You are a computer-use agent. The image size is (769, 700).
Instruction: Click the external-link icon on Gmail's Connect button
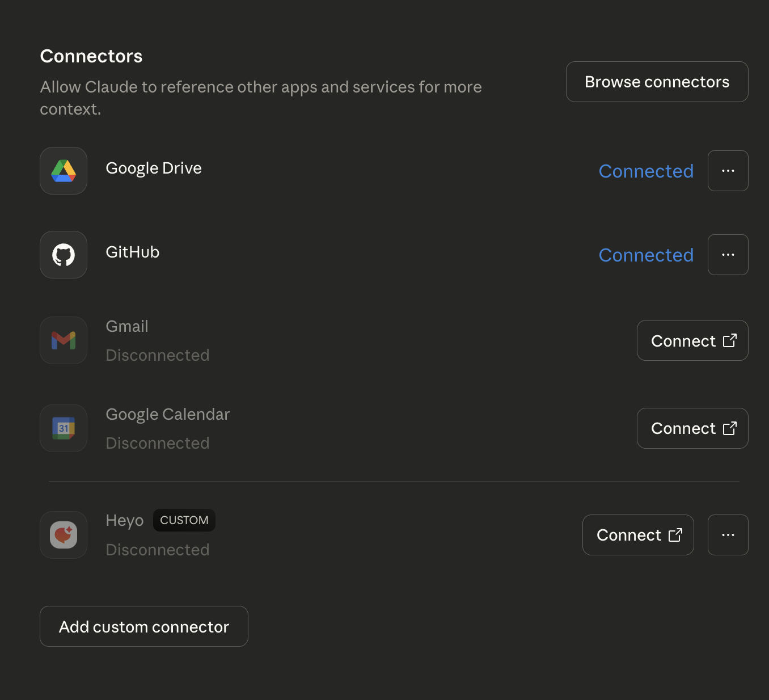click(x=730, y=340)
